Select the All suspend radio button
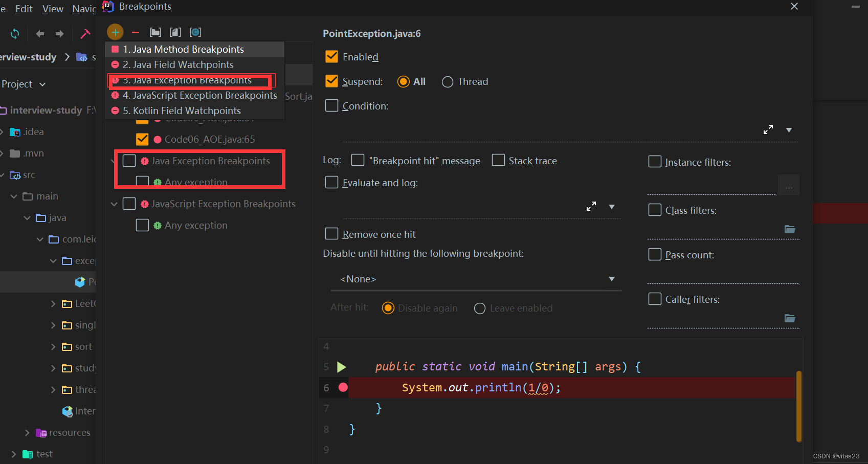 404,82
